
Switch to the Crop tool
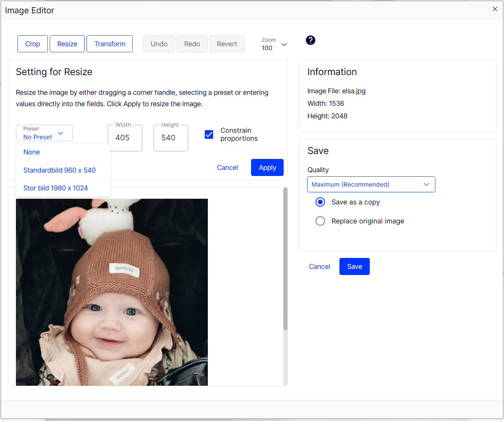(33, 44)
